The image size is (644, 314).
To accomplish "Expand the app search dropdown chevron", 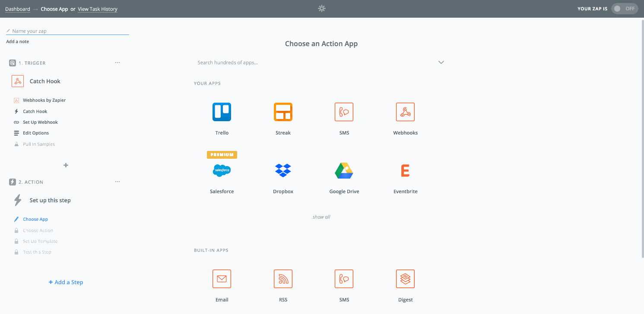I will [x=441, y=63].
